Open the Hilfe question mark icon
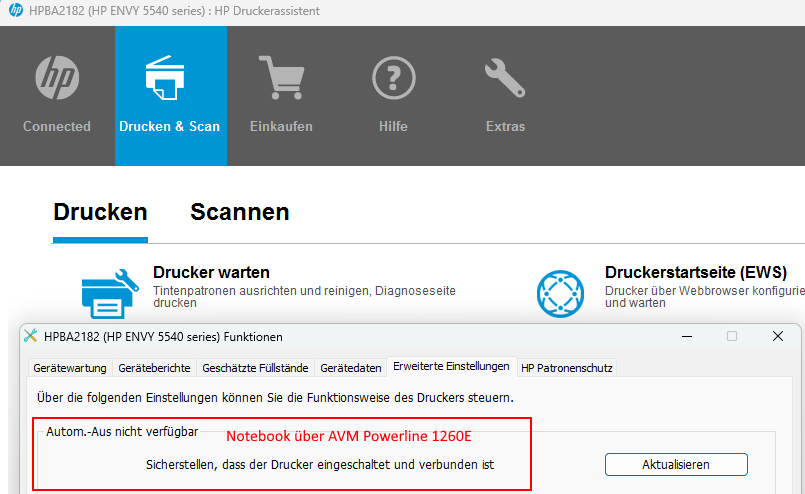 394,78
